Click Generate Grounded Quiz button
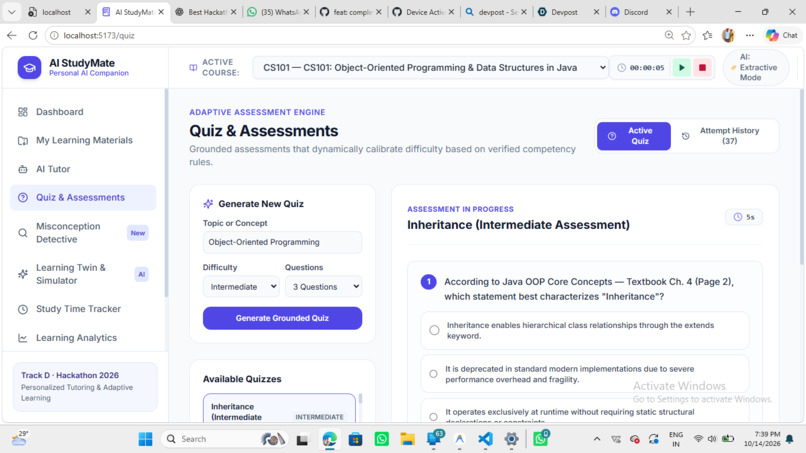806x453 pixels. click(x=282, y=318)
